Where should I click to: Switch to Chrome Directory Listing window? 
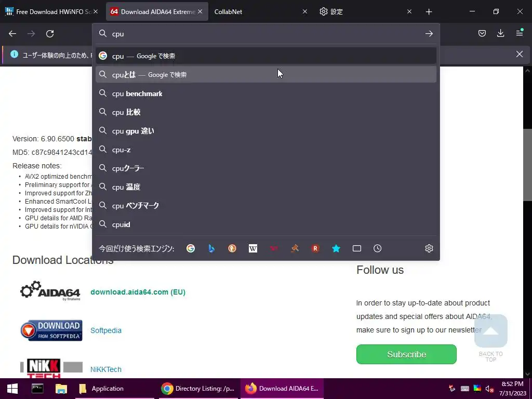(198, 389)
